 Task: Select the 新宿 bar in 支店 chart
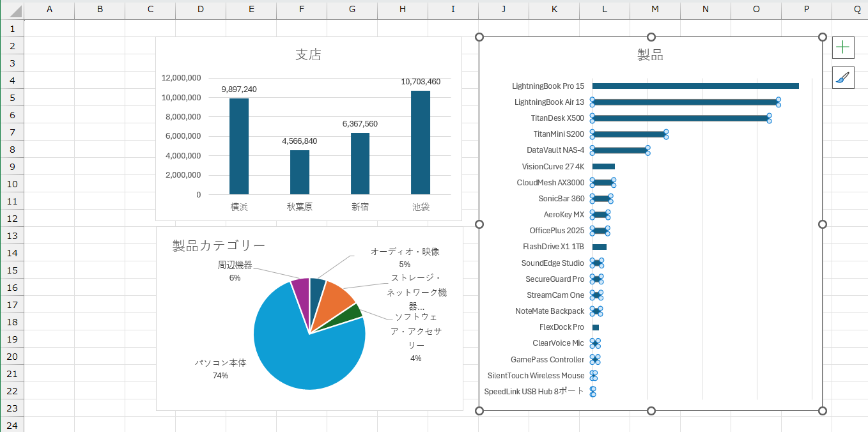[x=360, y=164]
